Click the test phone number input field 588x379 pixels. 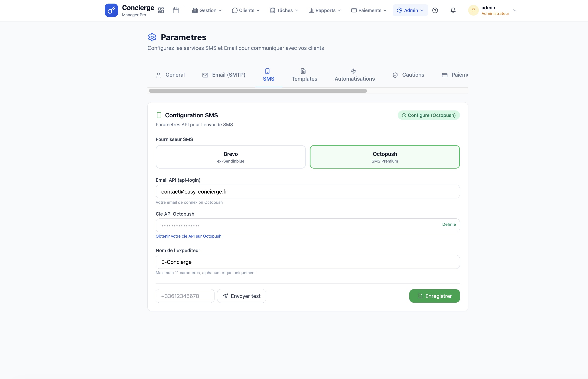click(185, 296)
